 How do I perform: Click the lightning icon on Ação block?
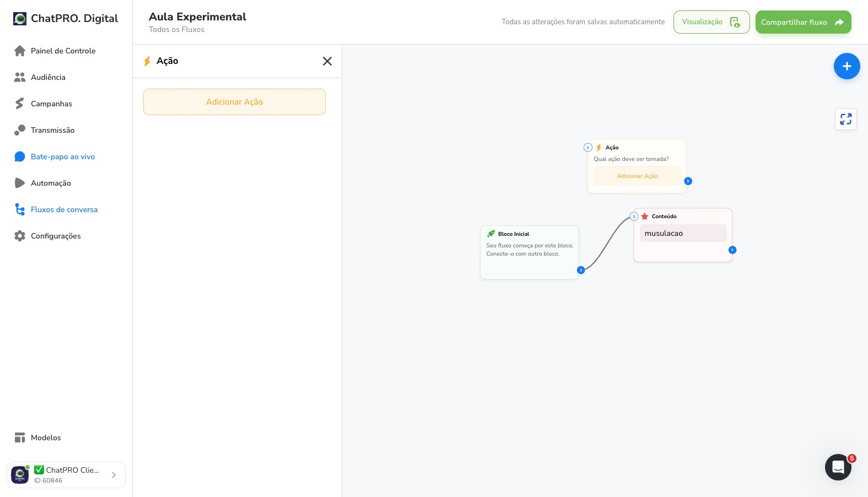(x=599, y=148)
